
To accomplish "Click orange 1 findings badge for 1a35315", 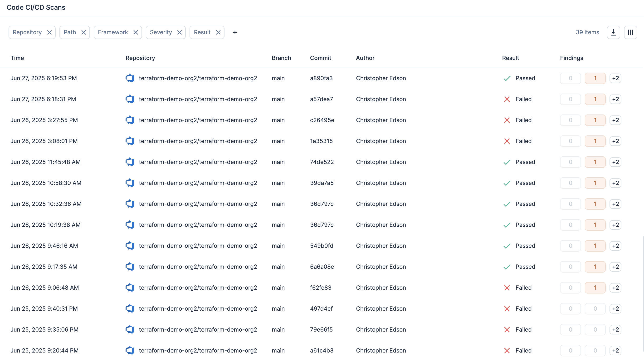I will click(x=595, y=141).
